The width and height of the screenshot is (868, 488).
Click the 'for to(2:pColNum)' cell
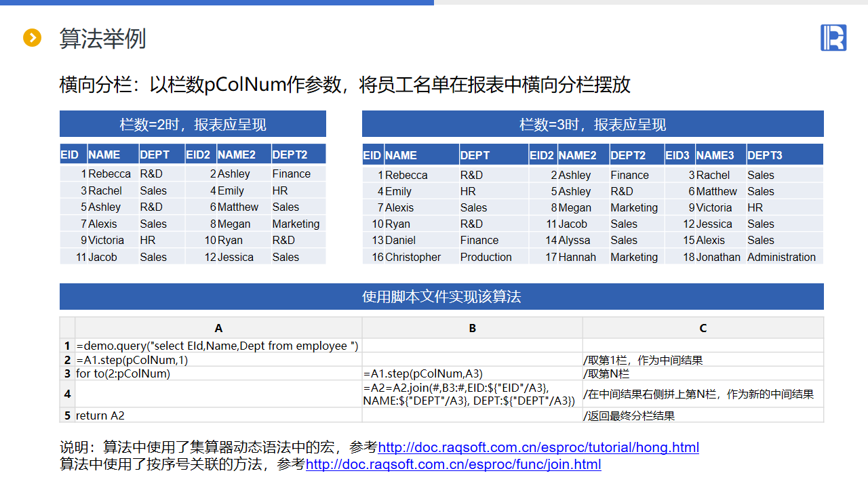123,373
